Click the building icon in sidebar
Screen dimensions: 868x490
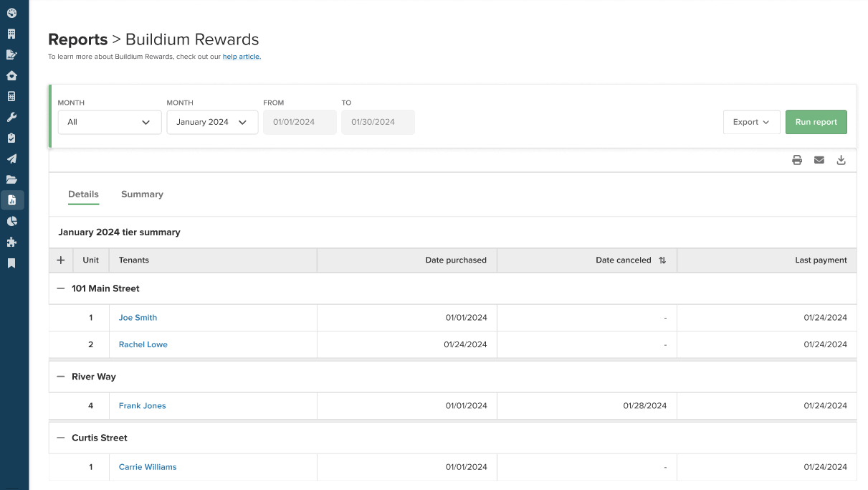click(11, 34)
